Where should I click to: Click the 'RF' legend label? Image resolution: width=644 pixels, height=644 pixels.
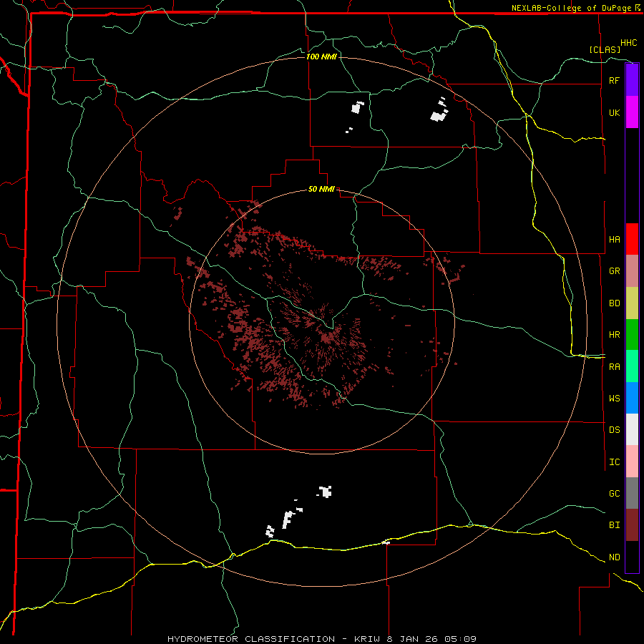[614, 80]
